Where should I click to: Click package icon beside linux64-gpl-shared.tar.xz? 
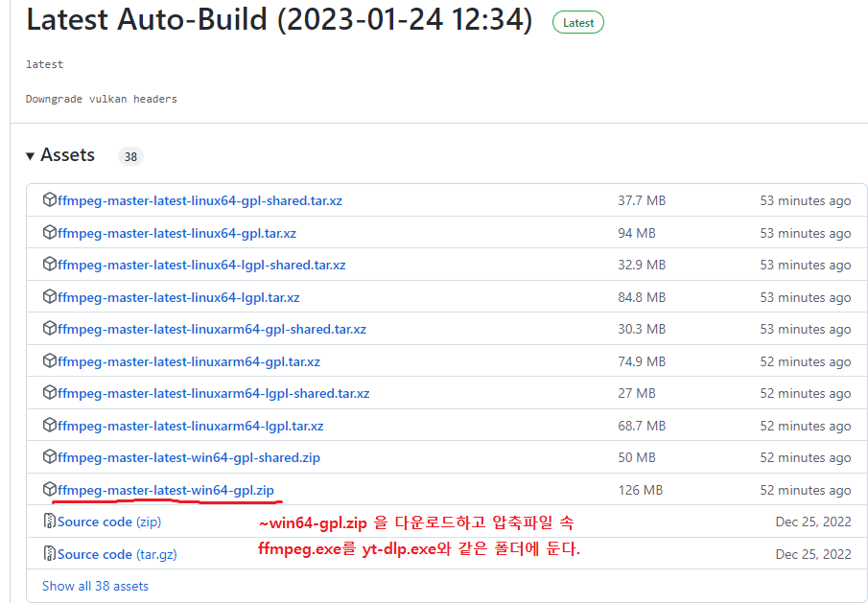[50, 199]
